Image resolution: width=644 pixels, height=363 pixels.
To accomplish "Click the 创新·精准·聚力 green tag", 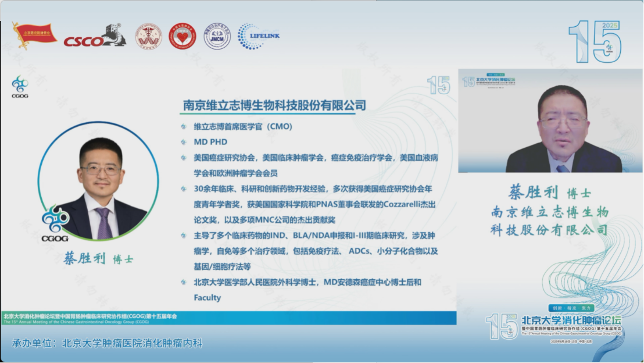I will [x=571, y=308].
